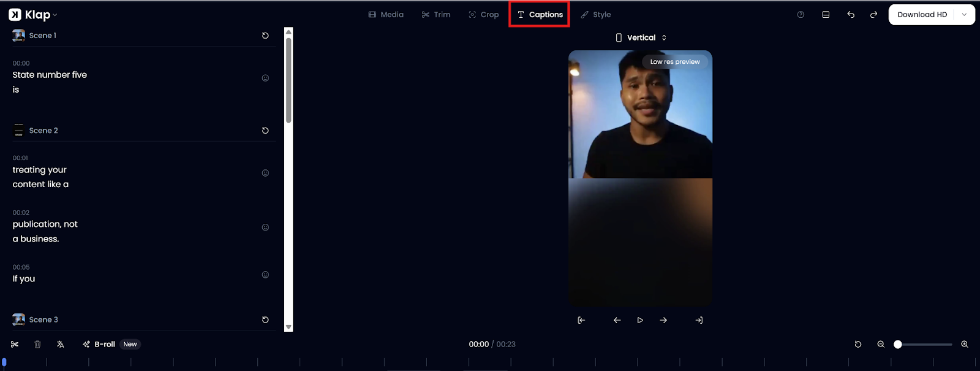The width and height of the screenshot is (980, 371).
Task: Open the Vertical aspect ratio dropdown
Action: point(641,37)
